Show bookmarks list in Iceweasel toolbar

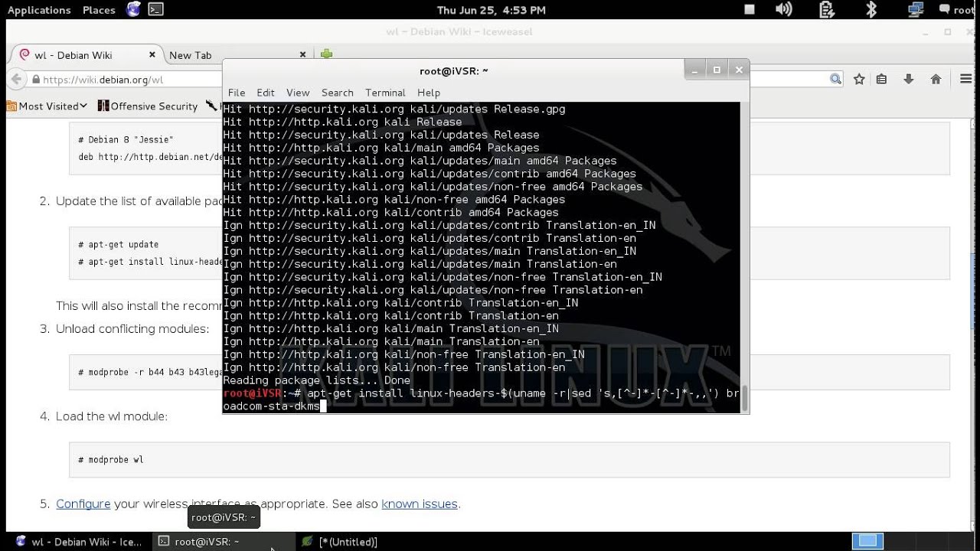pyautogui.click(x=881, y=80)
